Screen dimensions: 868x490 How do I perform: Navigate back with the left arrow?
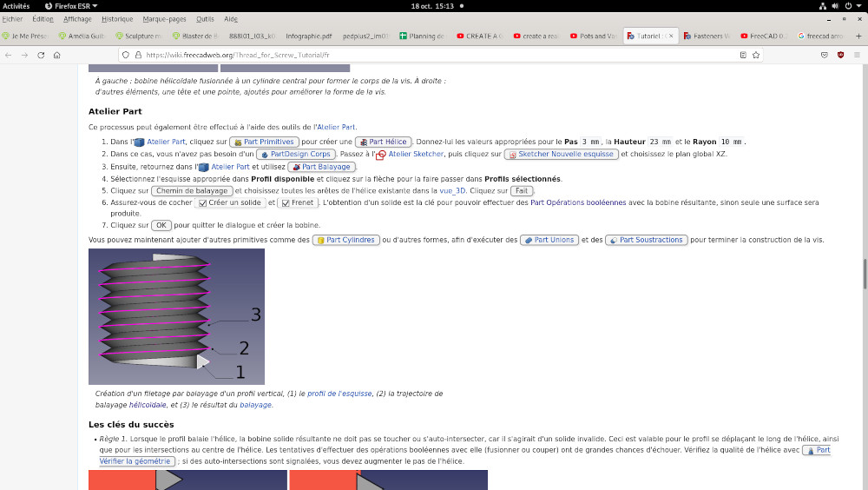coord(9,55)
